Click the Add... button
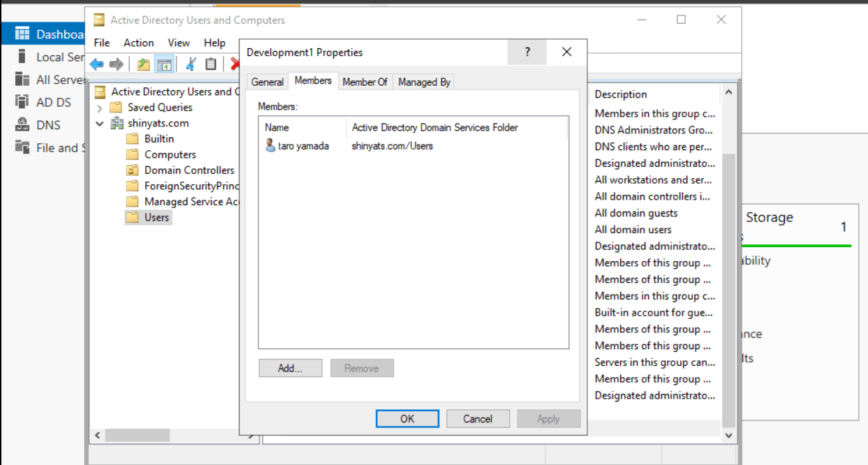Image resolution: width=868 pixels, height=465 pixels. pyautogui.click(x=290, y=368)
